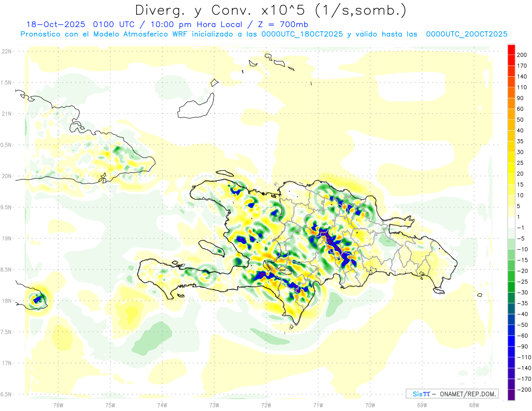Click the -90 label on the color scale
Screen dimensions: 532x411
tap(521, 346)
